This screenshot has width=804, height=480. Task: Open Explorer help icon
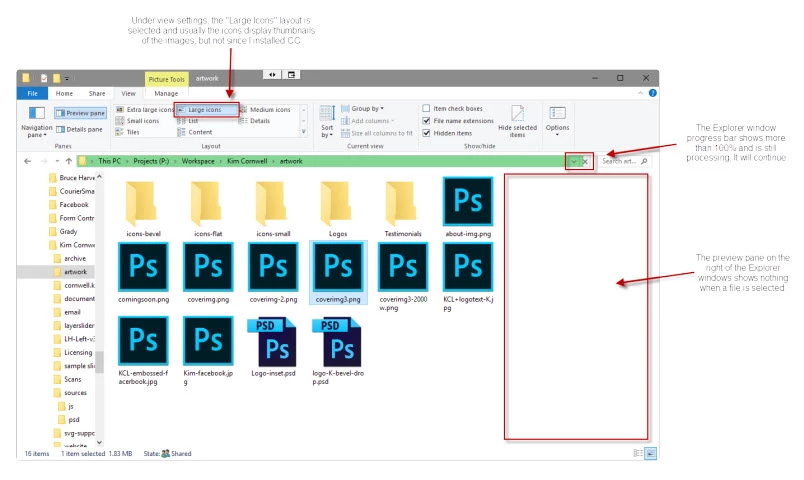[x=653, y=93]
